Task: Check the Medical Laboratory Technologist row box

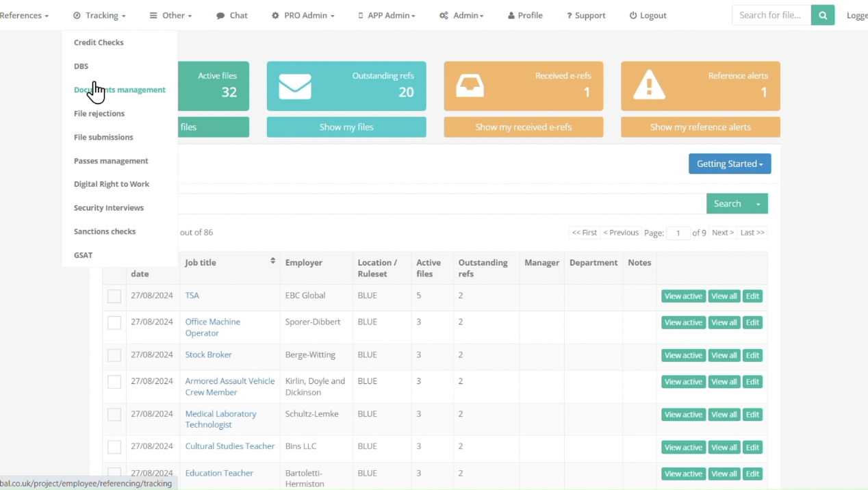Action: 114,414
